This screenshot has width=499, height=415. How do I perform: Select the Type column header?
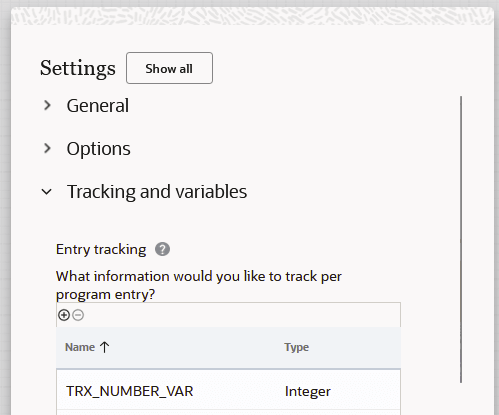[297, 347]
